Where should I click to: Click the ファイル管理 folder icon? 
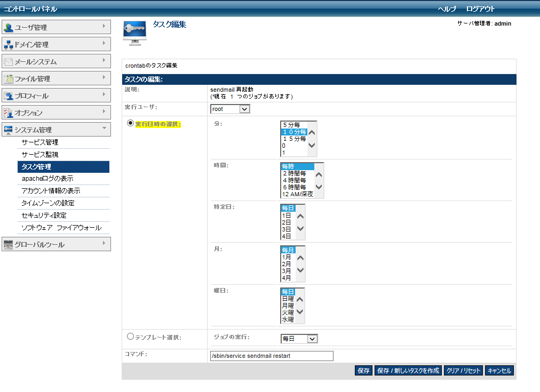[x=9, y=79]
